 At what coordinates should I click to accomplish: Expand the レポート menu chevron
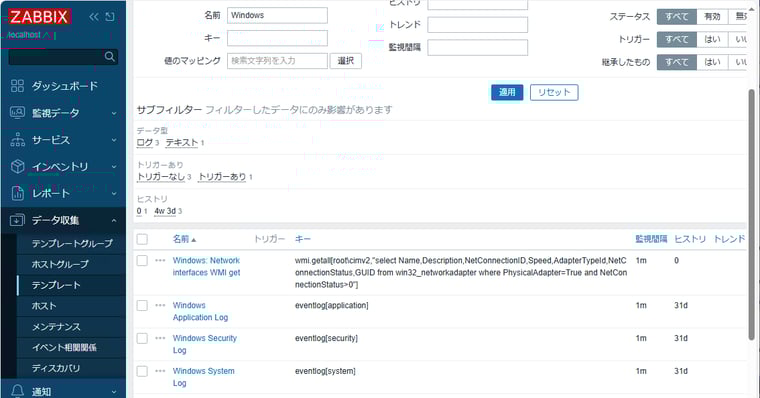[114, 193]
